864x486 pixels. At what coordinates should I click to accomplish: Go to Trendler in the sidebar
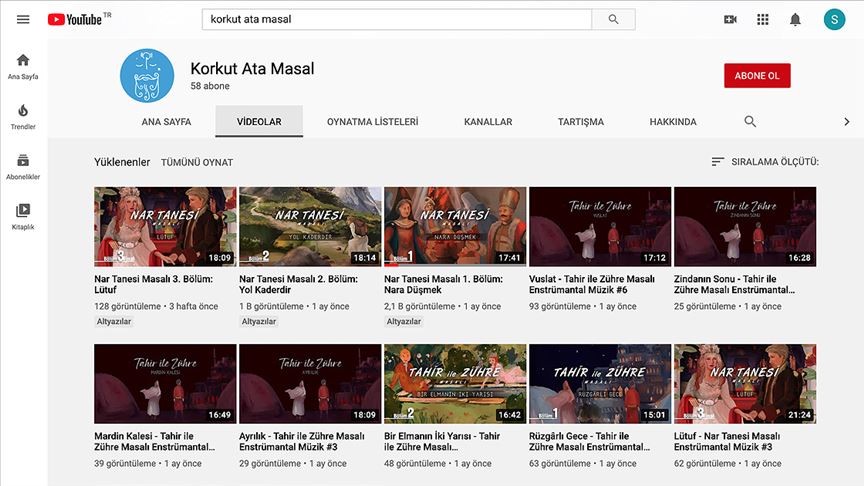[x=23, y=116]
